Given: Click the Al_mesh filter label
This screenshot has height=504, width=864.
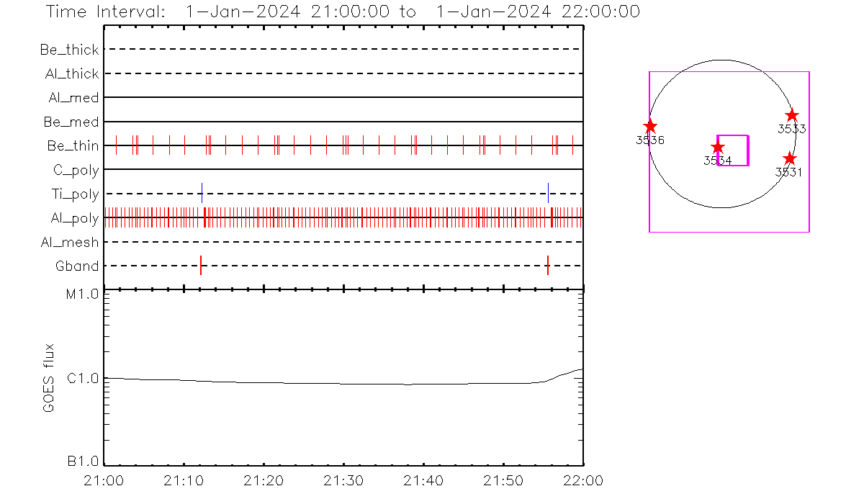Looking at the screenshot, I should click(x=71, y=242).
